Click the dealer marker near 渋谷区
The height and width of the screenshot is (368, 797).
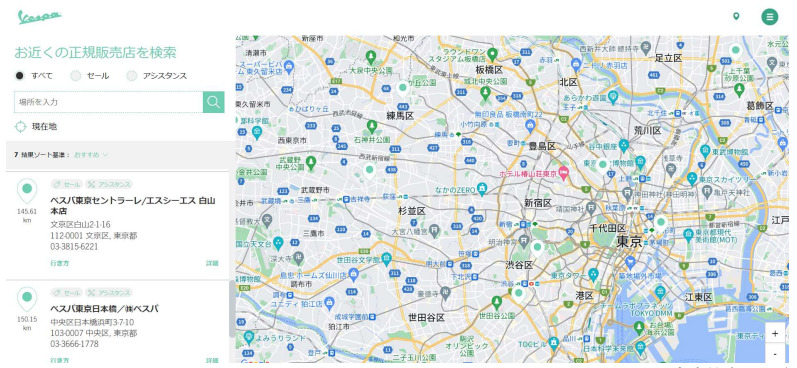pyautogui.click(x=537, y=249)
